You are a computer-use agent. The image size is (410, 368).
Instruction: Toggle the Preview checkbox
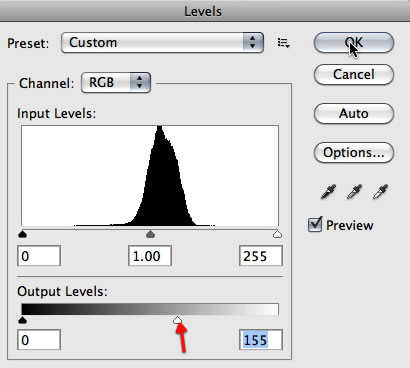coord(315,224)
